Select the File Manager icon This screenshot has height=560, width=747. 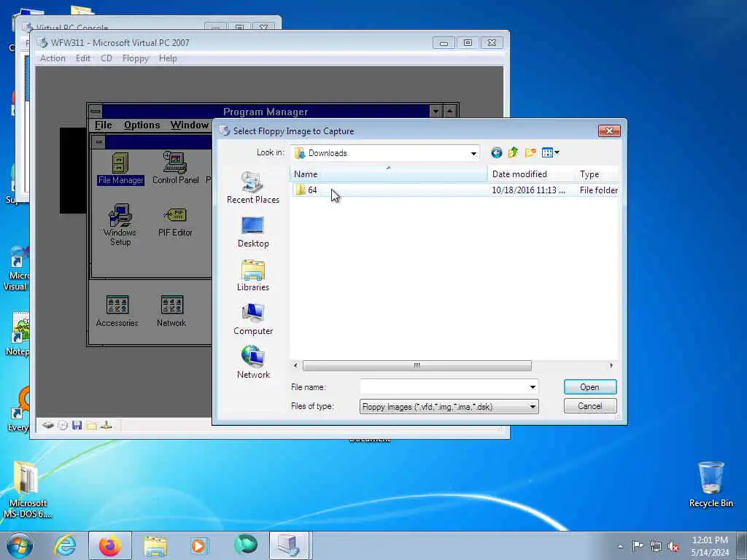pos(120,168)
